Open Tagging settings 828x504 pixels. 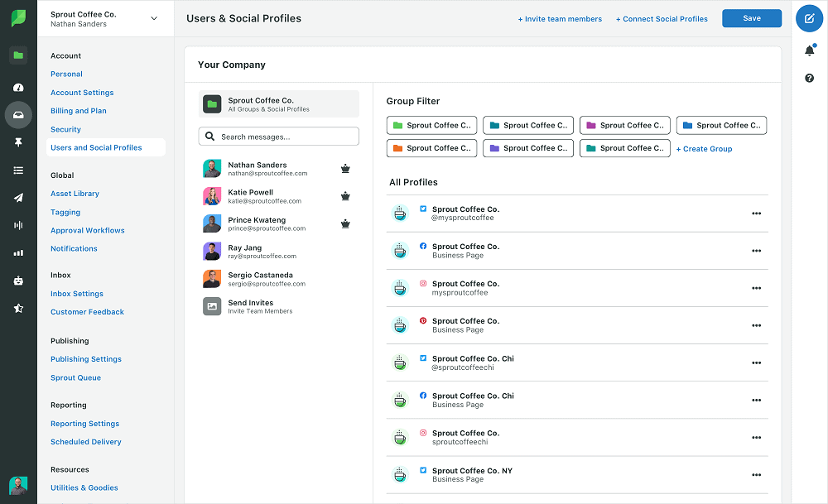(x=65, y=212)
